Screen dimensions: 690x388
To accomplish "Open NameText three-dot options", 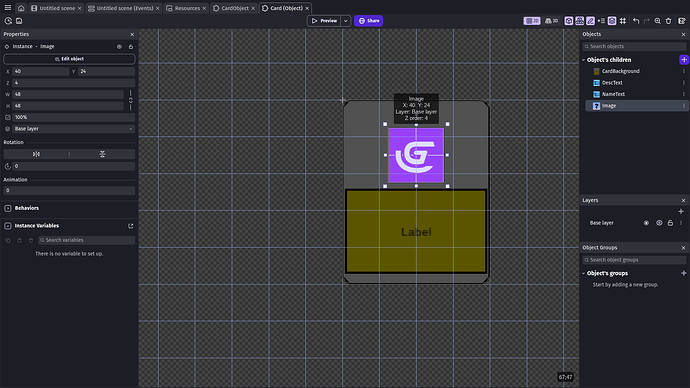I will click(683, 94).
